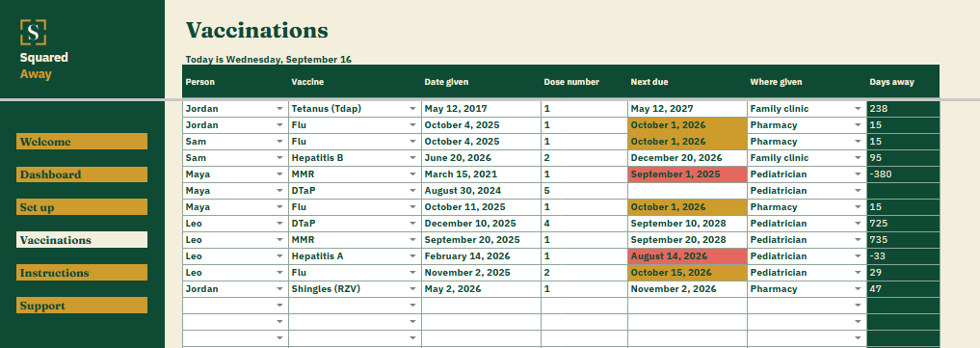This screenshot has width=980, height=348.
Task: Select Date given cell August 30, 2024
Action: (x=481, y=191)
